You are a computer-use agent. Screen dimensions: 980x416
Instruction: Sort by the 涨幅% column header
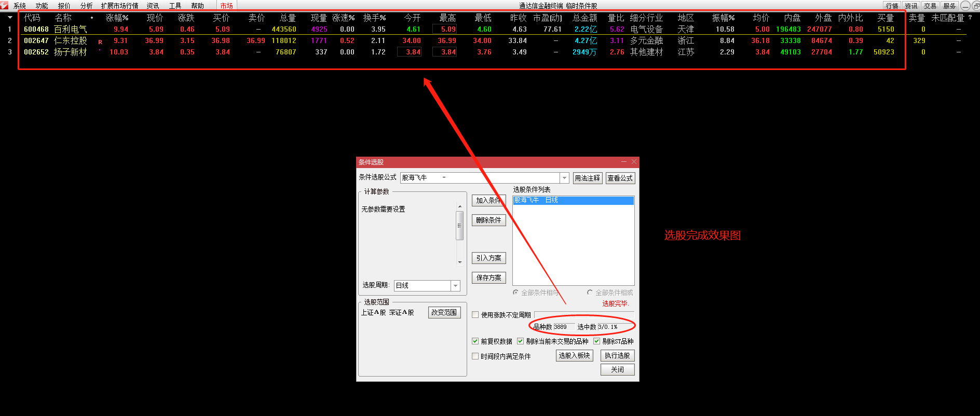[117, 18]
